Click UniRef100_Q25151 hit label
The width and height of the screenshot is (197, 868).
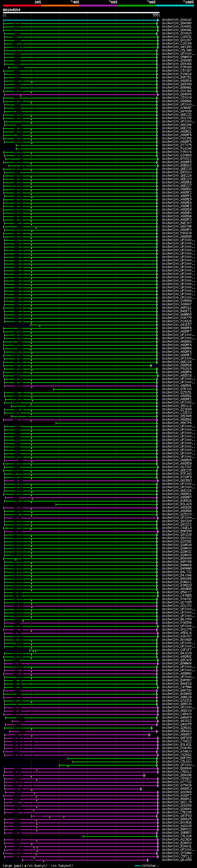pos(177,393)
